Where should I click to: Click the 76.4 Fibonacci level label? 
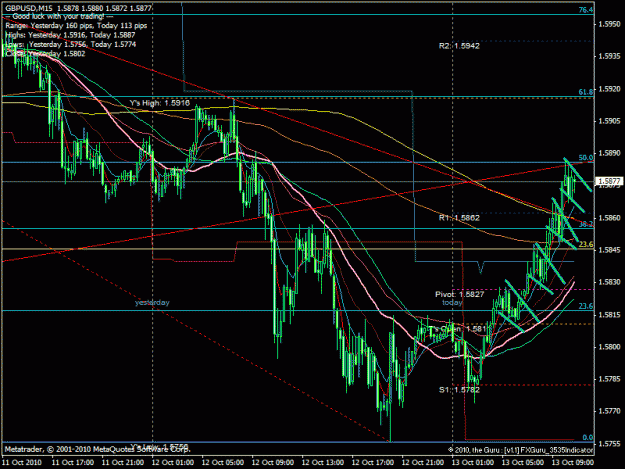(586, 10)
